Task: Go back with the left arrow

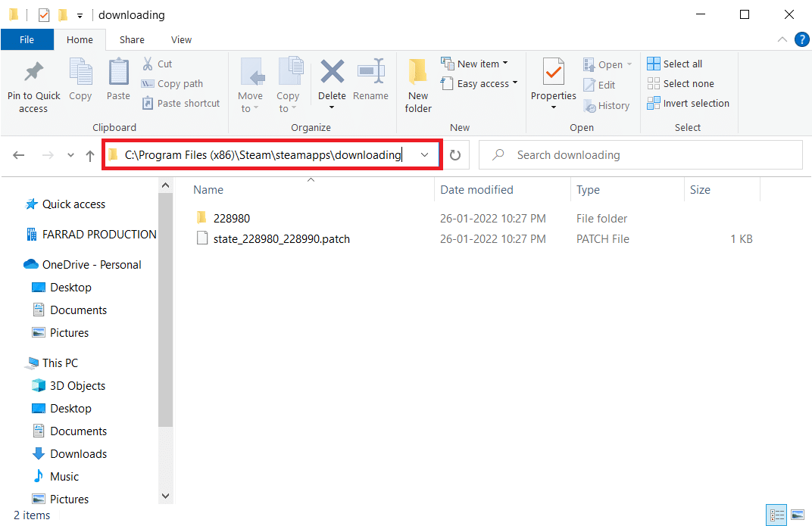Action: point(19,155)
